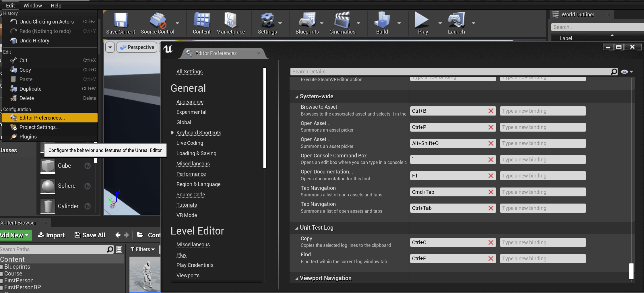Open the Launch options dropdown arrow
The height and width of the screenshot is (293, 644).
click(474, 23)
